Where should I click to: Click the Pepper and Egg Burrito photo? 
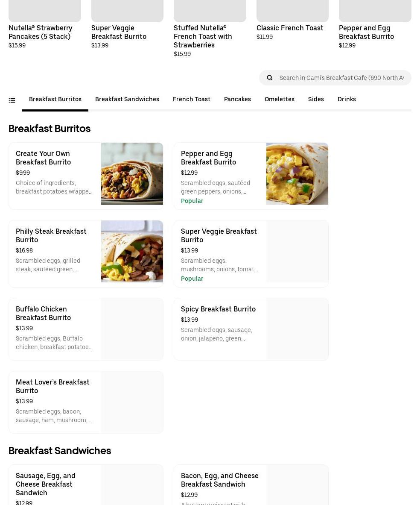[x=297, y=173]
